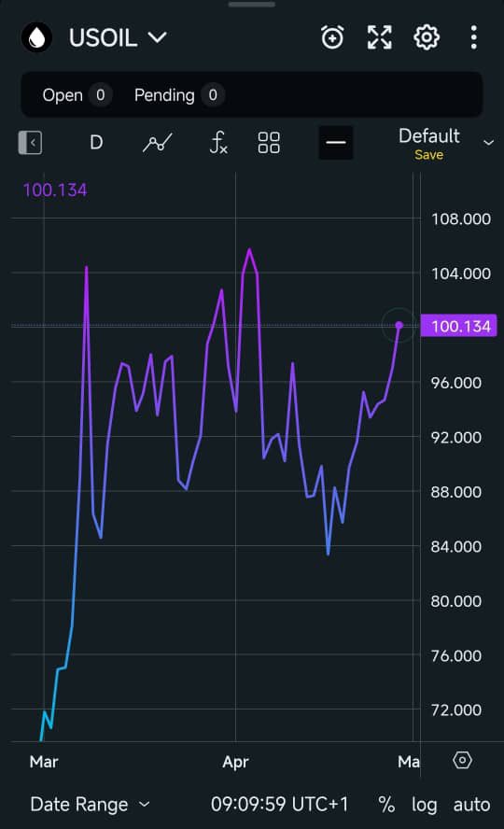The height and width of the screenshot is (829, 504).
Task: Toggle percent scale mode
Action: 386,805
